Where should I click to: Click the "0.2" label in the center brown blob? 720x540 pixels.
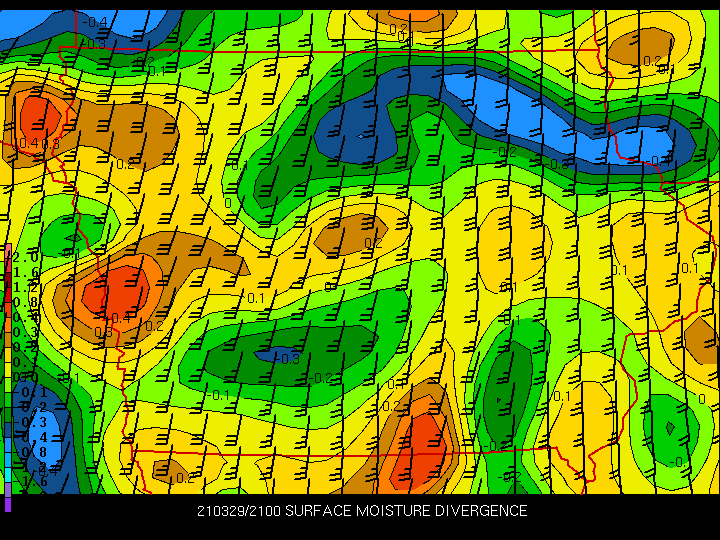(x=373, y=242)
